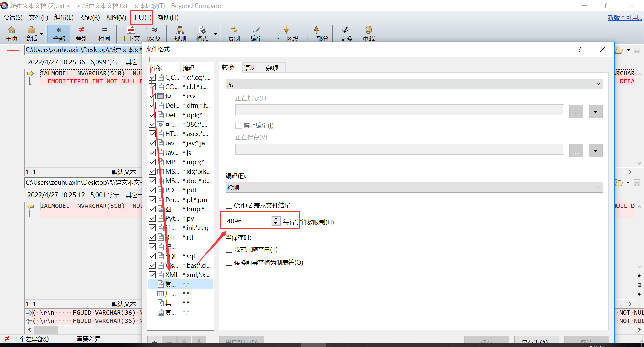This screenshot has width=644, height=347.
Task: Click the horizontal scrollbar thumb at bottom left
Action: pyautogui.click(x=46, y=330)
